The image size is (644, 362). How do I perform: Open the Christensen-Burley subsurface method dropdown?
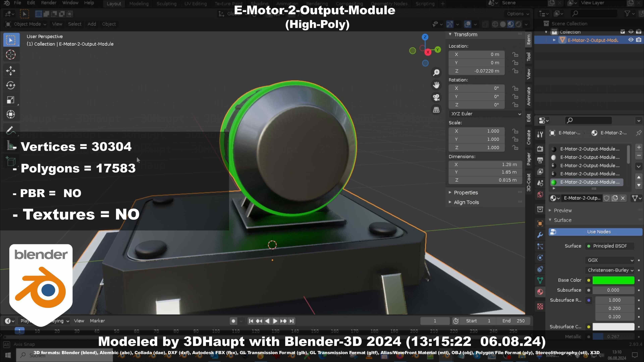pos(609,270)
